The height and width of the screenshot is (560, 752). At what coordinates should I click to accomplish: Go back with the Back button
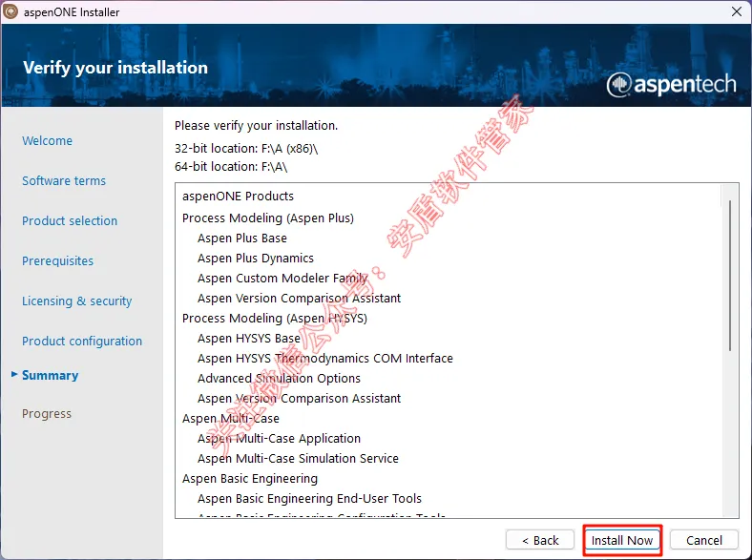539,540
